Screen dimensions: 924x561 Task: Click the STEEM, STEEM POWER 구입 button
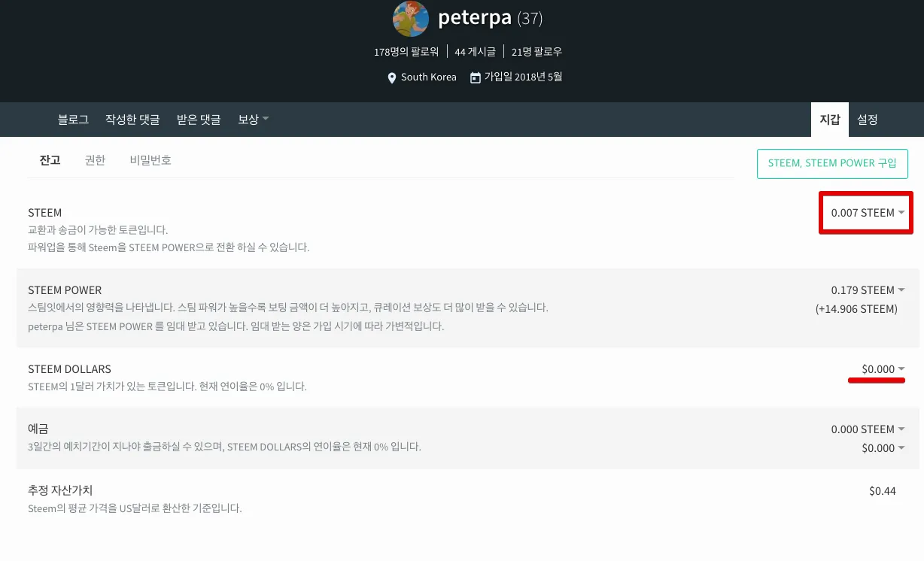click(832, 163)
